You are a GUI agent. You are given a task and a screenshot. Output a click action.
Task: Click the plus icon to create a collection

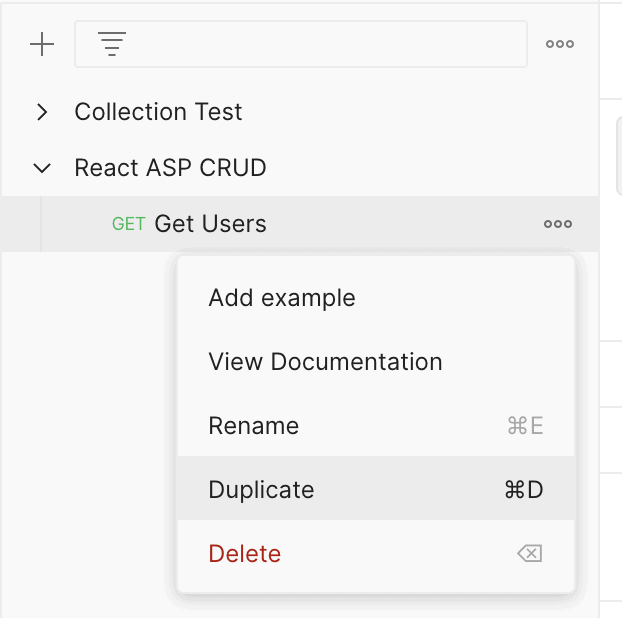(x=42, y=44)
